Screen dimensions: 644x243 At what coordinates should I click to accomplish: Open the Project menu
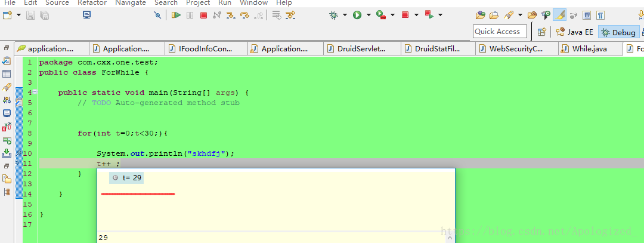click(x=198, y=2)
